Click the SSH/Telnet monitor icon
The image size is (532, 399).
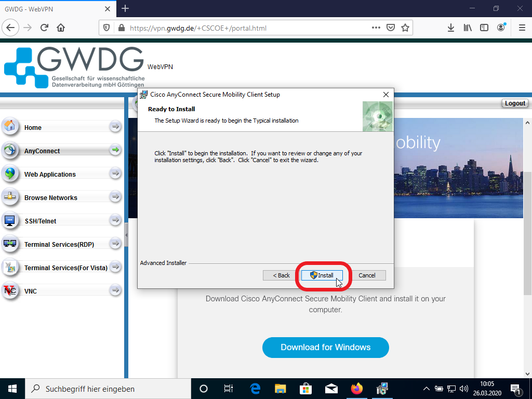tap(10, 220)
